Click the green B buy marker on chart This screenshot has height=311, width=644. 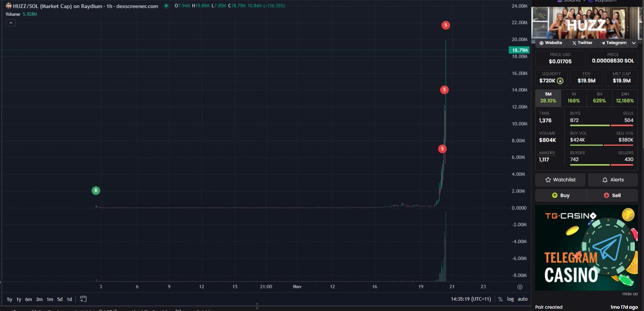[96, 191]
